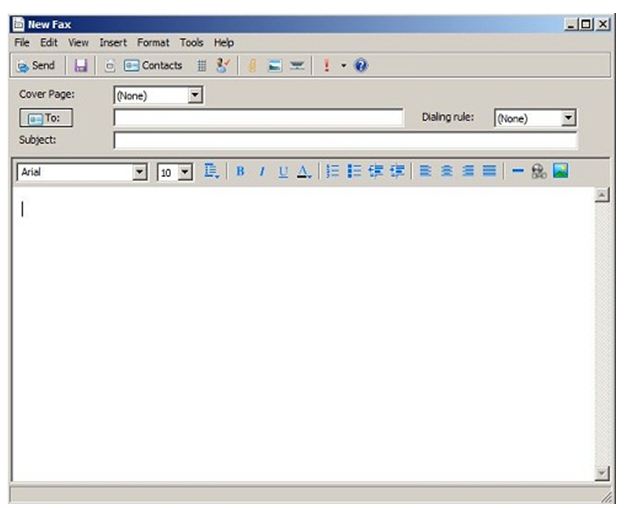Open the Insert menu
The height and width of the screenshot is (508, 629).
click(x=113, y=43)
